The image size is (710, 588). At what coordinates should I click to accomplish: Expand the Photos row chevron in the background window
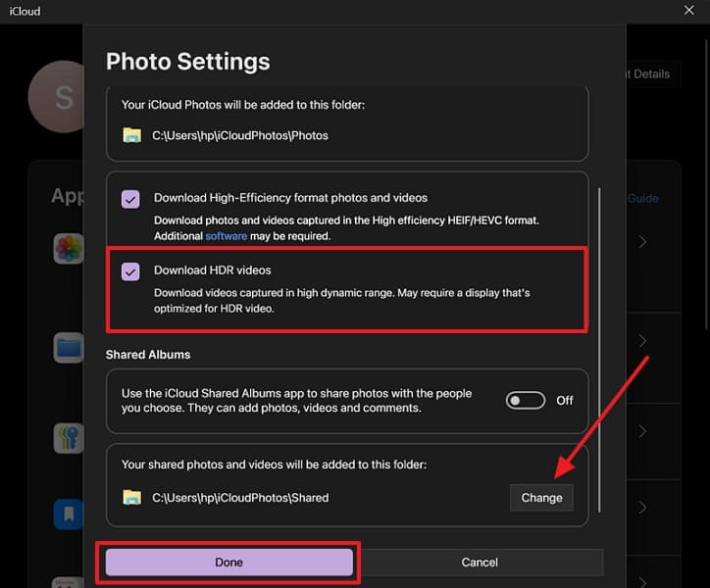pyautogui.click(x=642, y=242)
